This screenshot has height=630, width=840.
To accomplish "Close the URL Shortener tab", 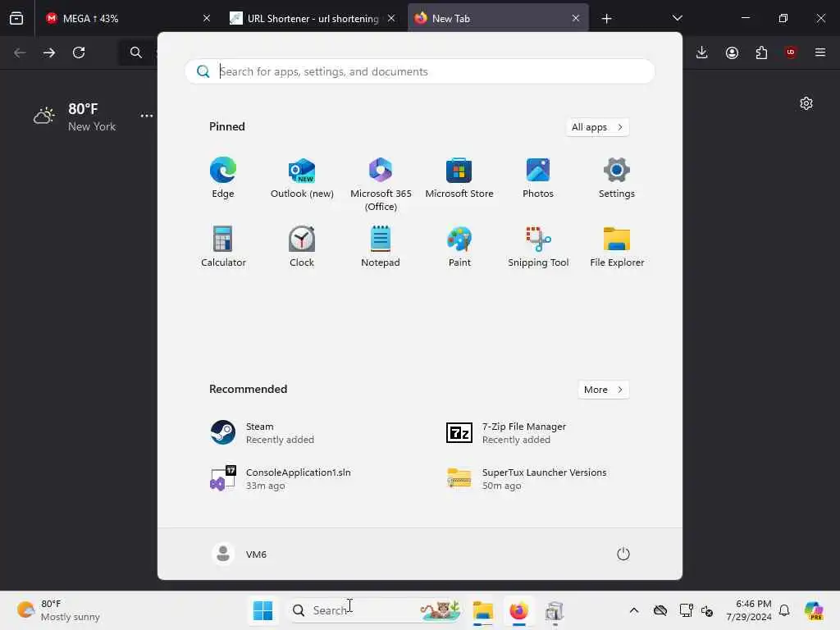I will [x=391, y=18].
